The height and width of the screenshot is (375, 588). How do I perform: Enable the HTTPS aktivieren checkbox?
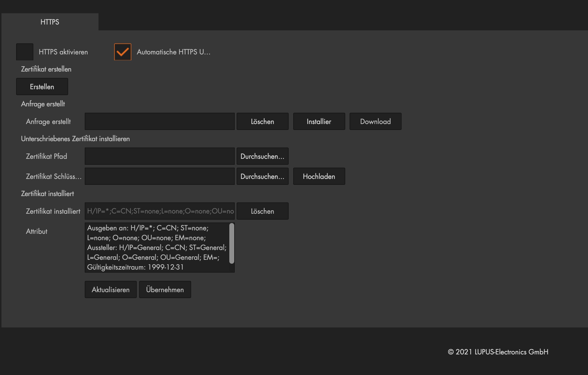pyautogui.click(x=25, y=52)
